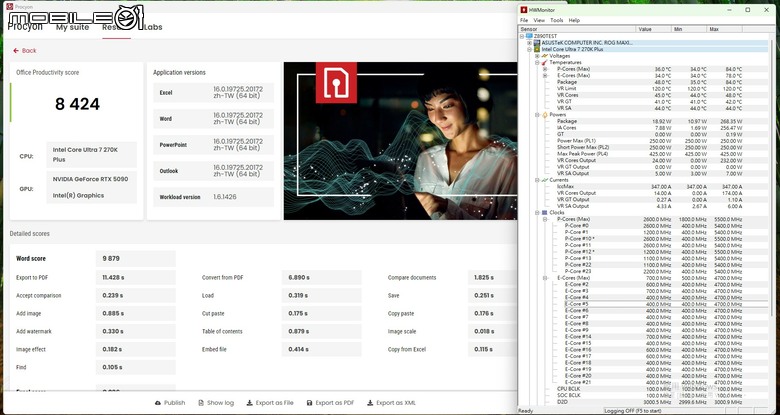Viewport: 780px width, 415px height.
Task: Click the HWMonitor title bar app icon
Action: (524, 9)
